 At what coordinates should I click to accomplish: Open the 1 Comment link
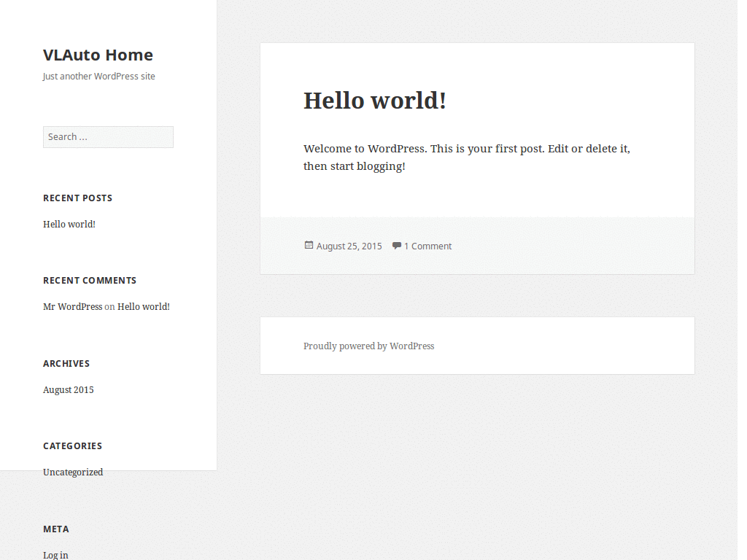tap(427, 246)
